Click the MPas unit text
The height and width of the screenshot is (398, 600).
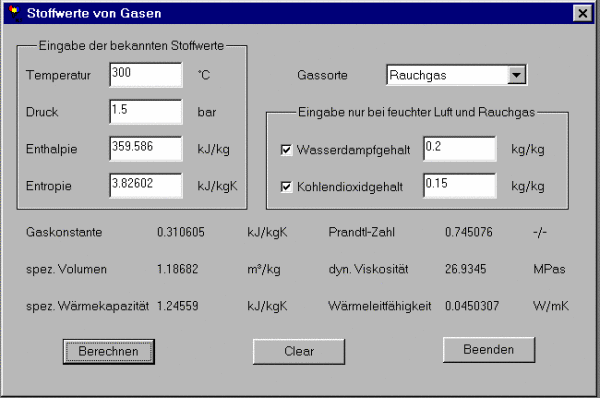[x=549, y=269]
